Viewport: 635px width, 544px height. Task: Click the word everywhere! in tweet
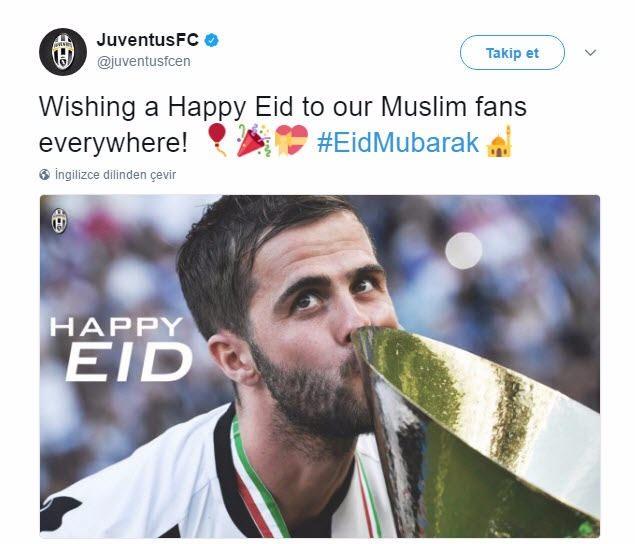click(113, 143)
